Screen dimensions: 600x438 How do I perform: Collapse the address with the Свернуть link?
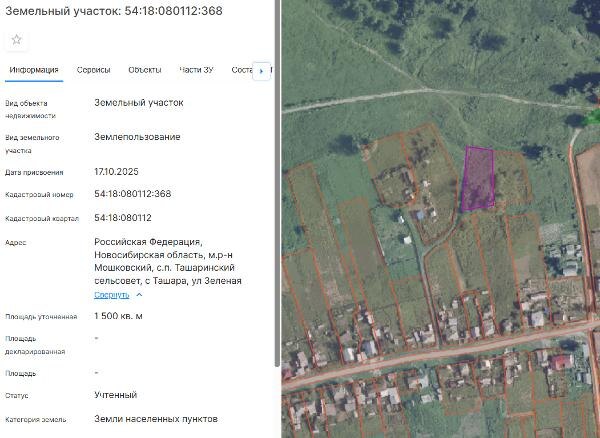[111, 295]
